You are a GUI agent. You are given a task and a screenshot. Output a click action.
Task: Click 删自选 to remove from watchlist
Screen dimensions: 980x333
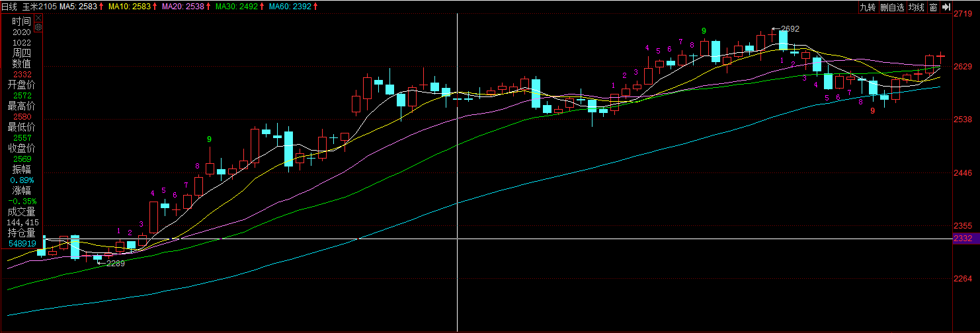[x=891, y=7]
